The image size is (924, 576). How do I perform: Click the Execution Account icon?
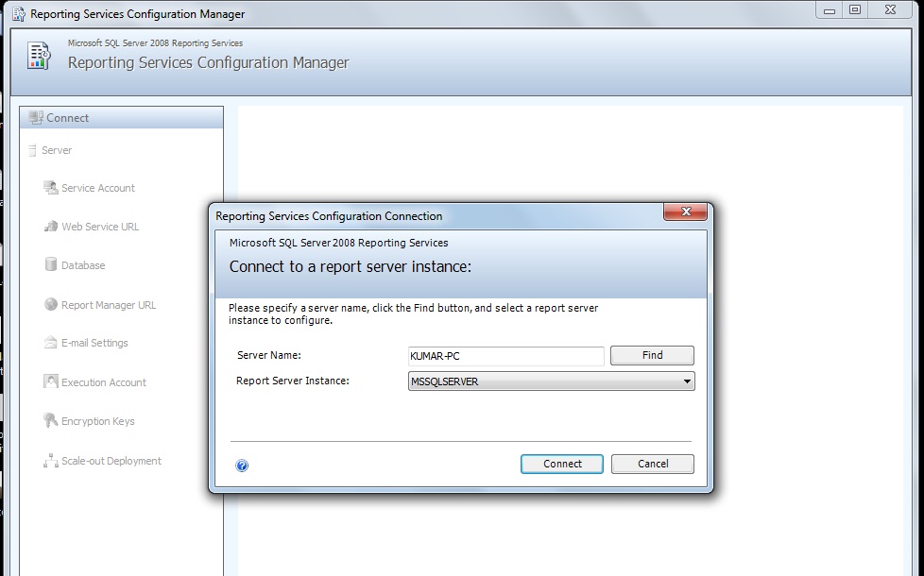pyautogui.click(x=49, y=381)
